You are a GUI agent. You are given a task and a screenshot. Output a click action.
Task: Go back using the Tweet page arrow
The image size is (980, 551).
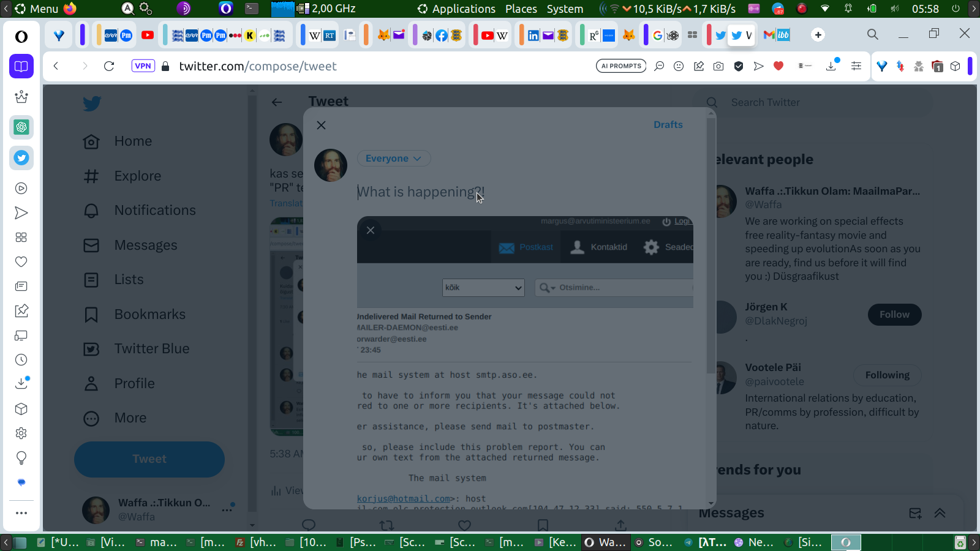coord(277,102)
